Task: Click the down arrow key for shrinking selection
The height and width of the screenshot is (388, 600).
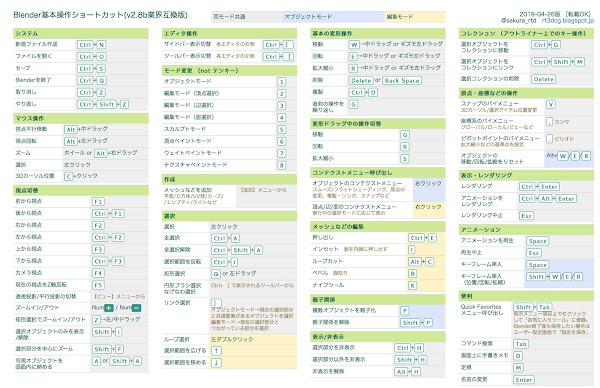Action: click(x=216, y=363)
